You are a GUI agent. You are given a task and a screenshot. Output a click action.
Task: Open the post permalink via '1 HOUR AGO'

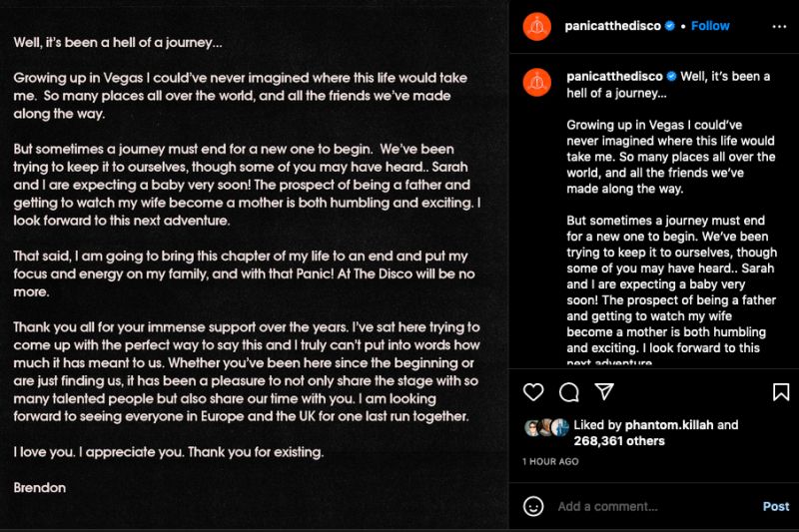tap(550, 462)
